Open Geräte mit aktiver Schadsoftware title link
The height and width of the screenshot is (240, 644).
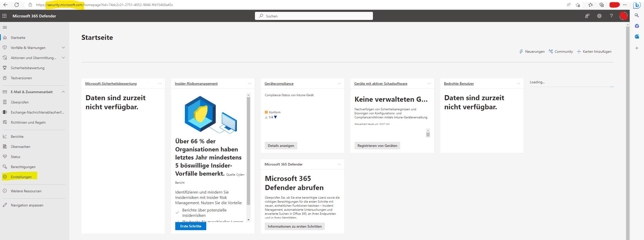tap(381, 84)
